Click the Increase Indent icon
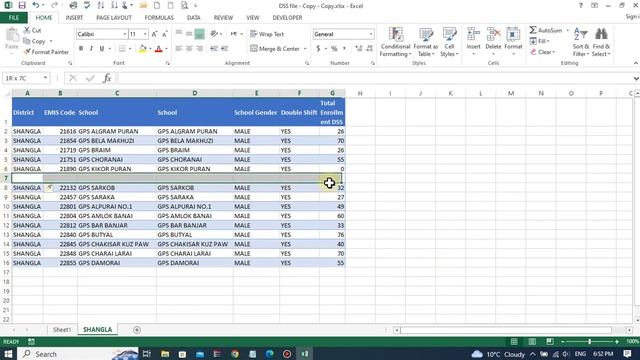Image resolution: width=640 pixels, height=360 pixels. 224,49
